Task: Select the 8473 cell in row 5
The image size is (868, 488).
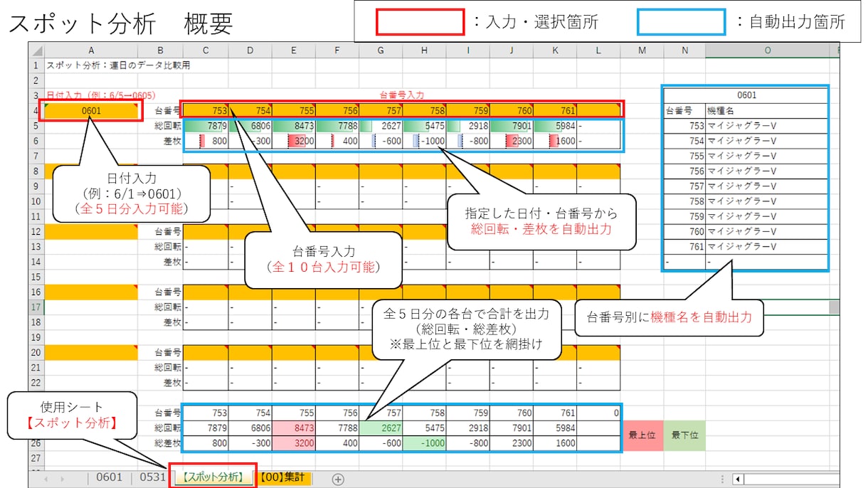Action: tap(294, 125)
